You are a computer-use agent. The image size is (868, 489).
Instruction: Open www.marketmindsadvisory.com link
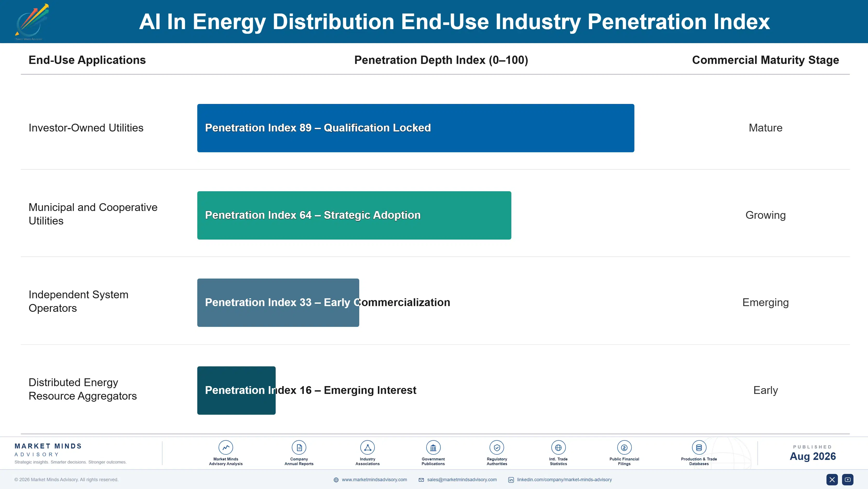374,480
